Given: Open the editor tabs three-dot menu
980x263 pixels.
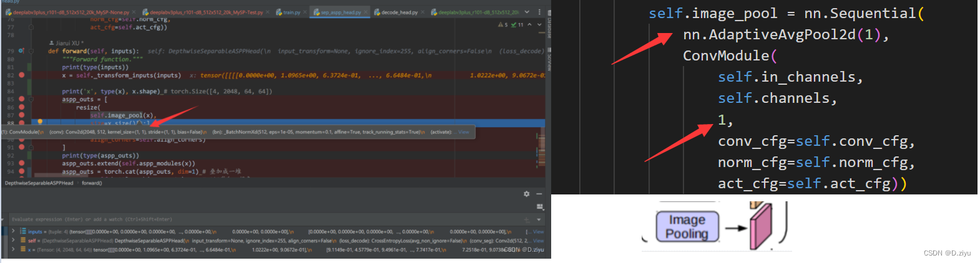Looking at the screenshot, I should click(x=539, y=12).
